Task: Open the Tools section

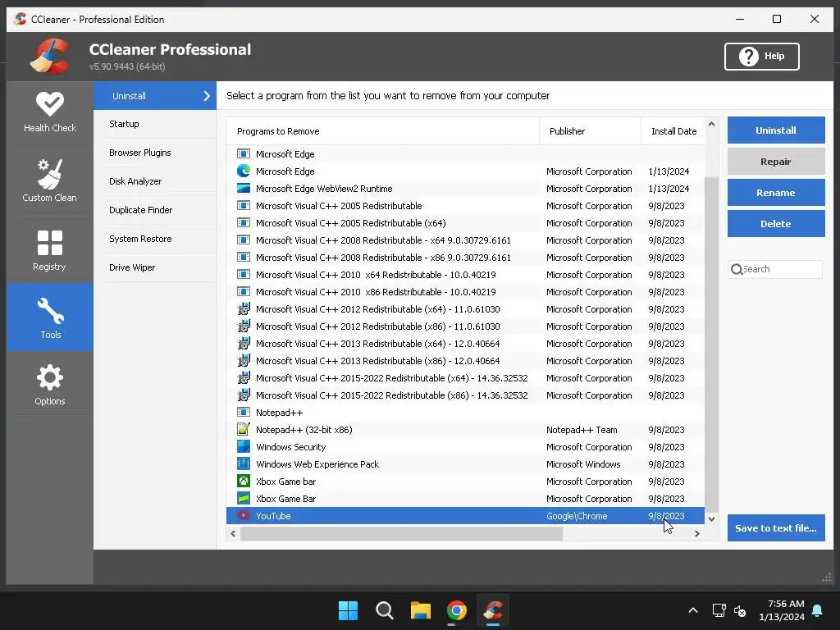Action: pyautogui.click(x=50, y=317)
